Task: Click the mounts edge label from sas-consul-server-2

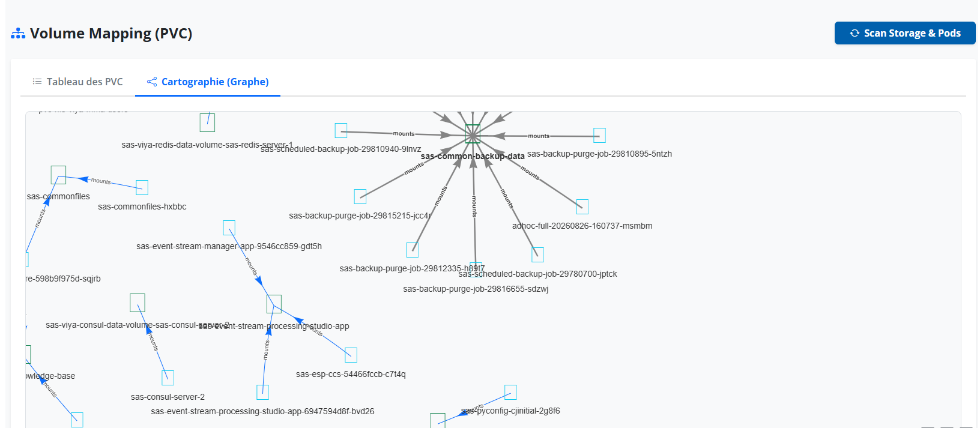Action: 153,342
